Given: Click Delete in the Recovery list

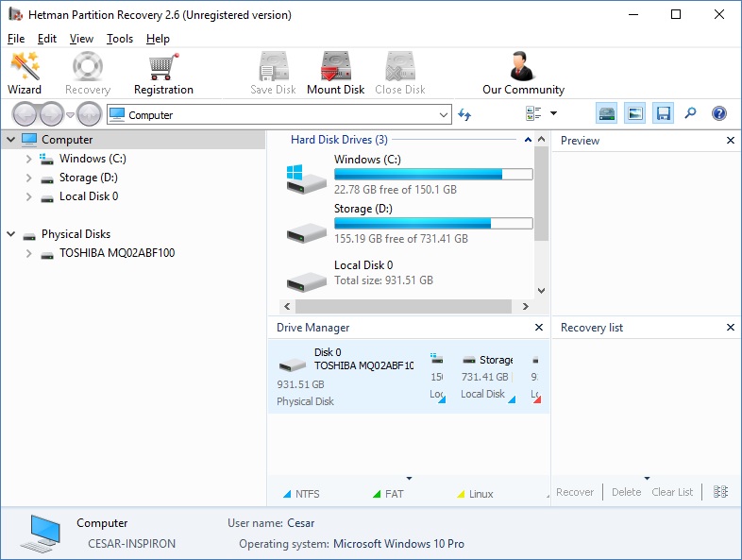Looking at the screenshot, I should point(626,492).
